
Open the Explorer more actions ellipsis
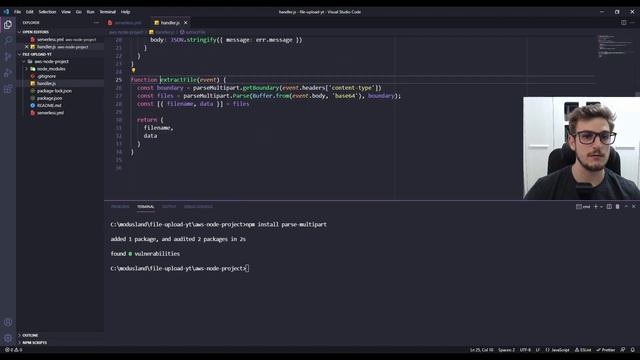click(x=96, y=23)
